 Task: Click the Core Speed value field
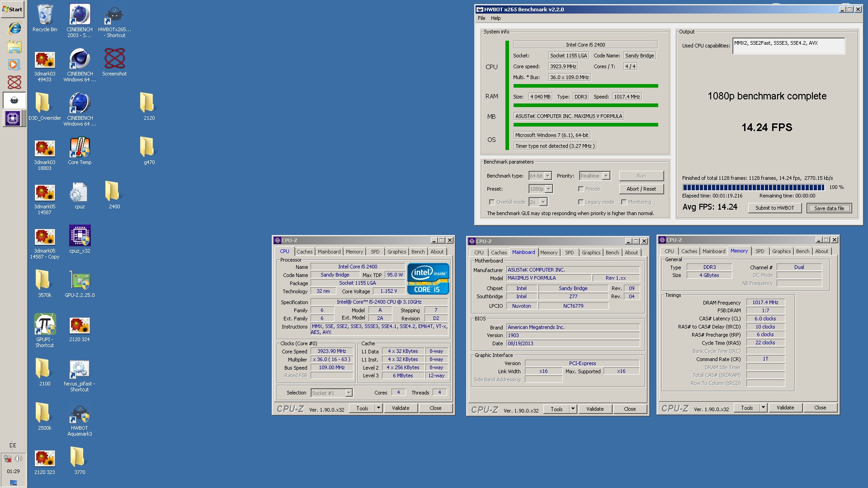[x=331, y=351]
